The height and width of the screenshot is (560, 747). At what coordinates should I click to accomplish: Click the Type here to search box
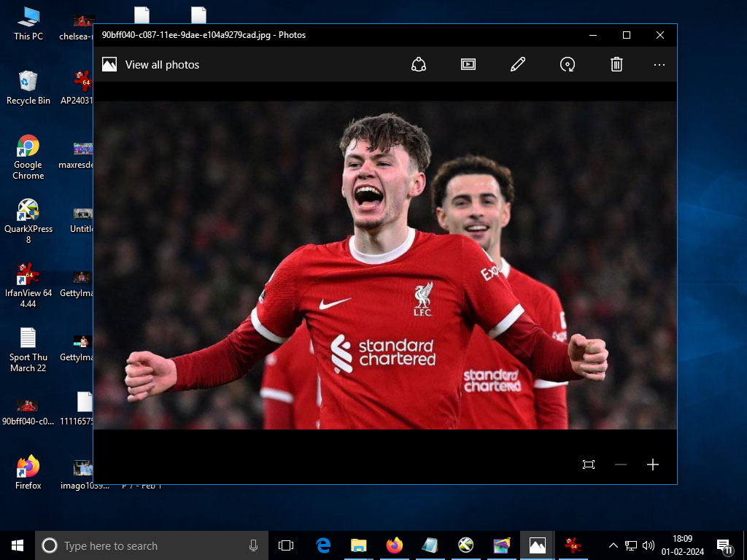coord(150,545)
